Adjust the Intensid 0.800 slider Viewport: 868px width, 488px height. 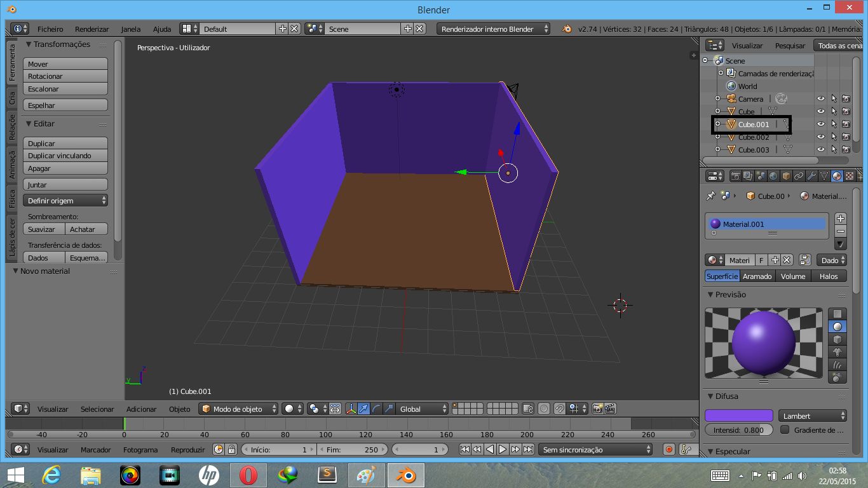739,430
